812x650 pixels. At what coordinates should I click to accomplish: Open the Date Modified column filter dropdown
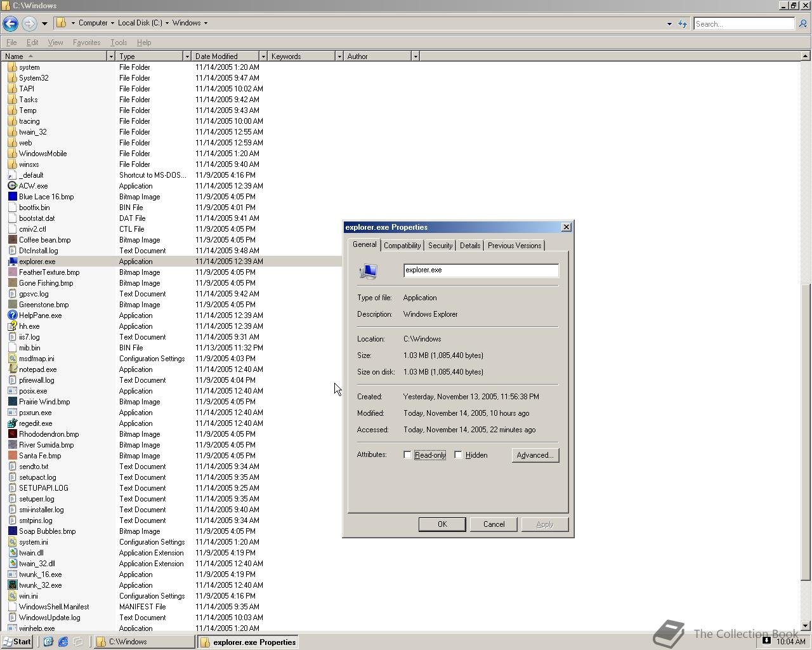[263, 56]
